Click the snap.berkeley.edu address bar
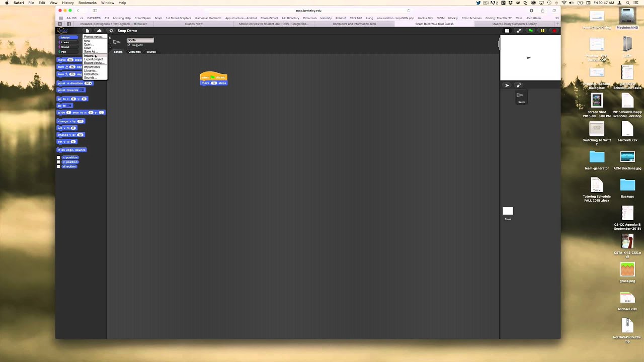Screen dimensions: 644x362 click(308, 11)
